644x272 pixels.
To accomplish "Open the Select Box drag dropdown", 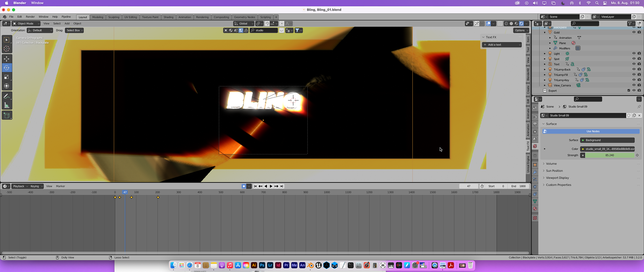I will (x=74, y=30).
